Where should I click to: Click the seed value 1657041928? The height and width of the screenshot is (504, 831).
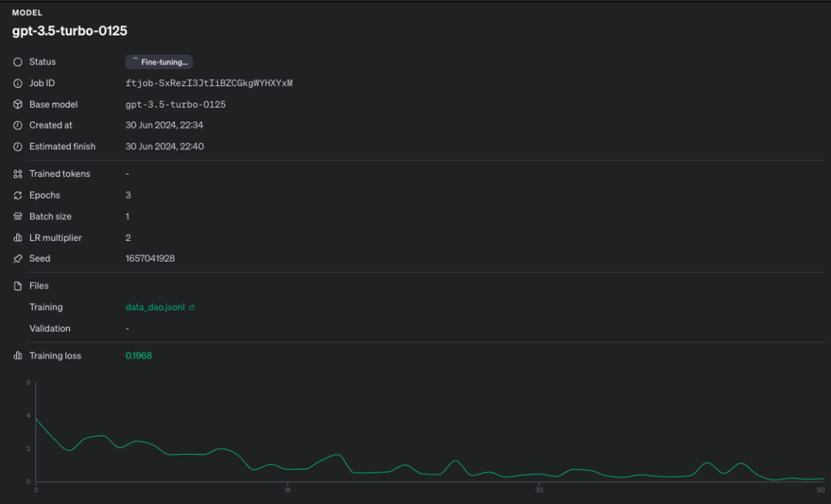click(x=150, y=259)
